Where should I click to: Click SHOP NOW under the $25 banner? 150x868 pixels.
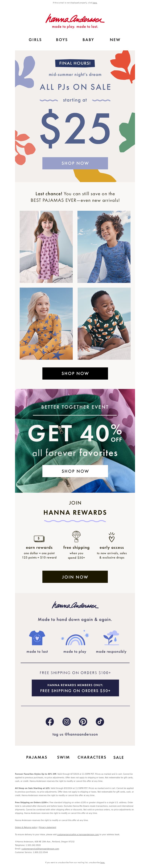tap(75, 163)
